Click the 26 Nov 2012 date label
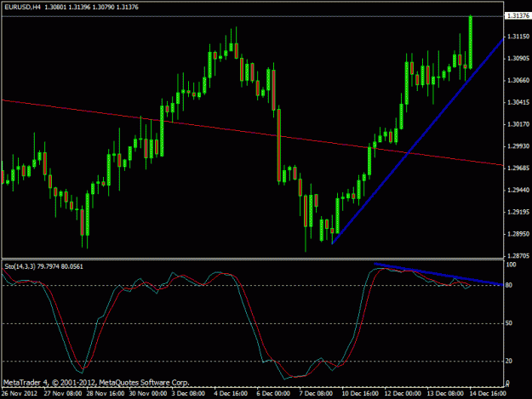Screen dimensions: 532x399 (x=19, y=394)
